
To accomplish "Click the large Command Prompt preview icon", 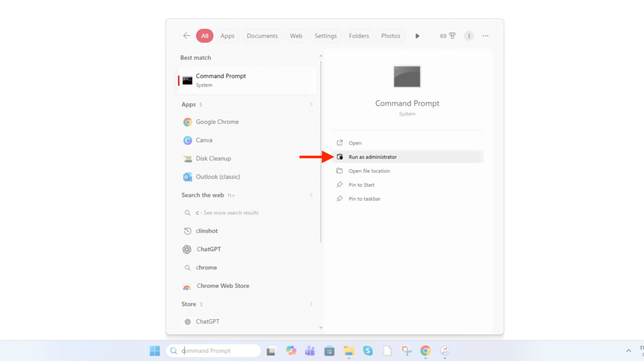I will coord(407,76).
